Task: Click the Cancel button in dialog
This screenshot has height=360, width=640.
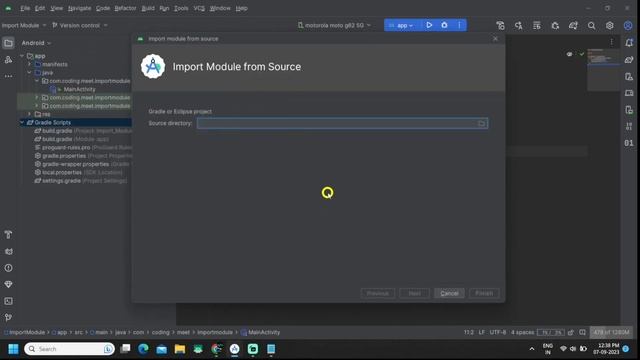Action: pos(449,293)
